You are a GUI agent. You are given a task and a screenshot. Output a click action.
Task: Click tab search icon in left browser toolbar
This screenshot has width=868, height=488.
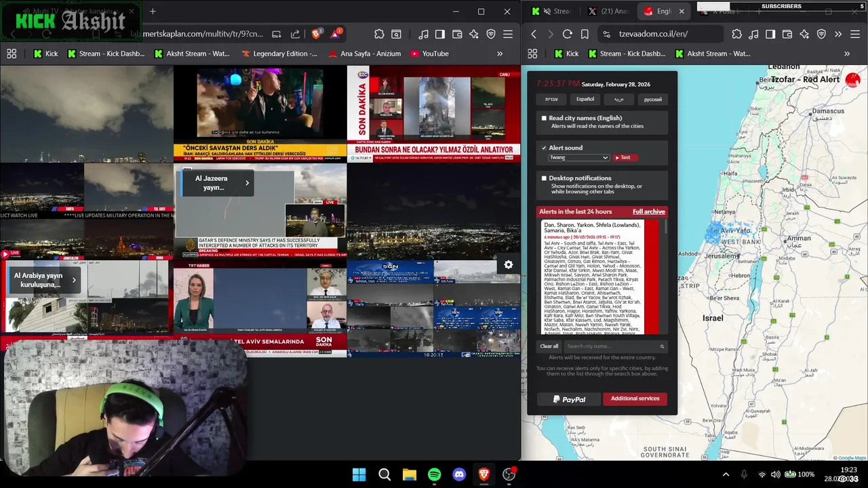[396, 34]
